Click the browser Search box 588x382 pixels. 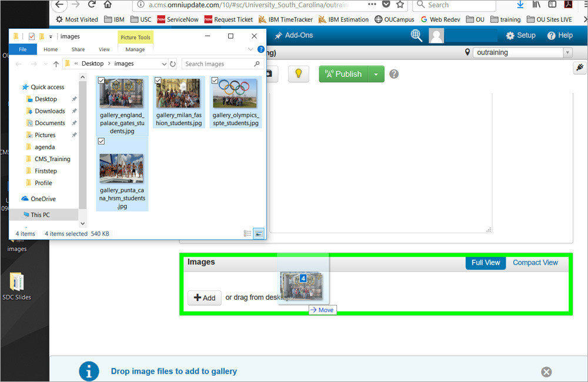point(454,5)
